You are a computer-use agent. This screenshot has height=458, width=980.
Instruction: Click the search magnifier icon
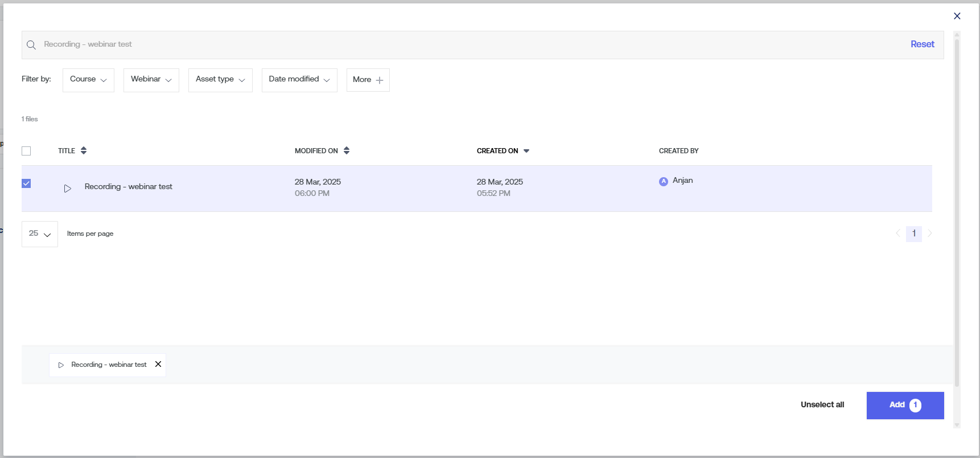tap(31, 45)
